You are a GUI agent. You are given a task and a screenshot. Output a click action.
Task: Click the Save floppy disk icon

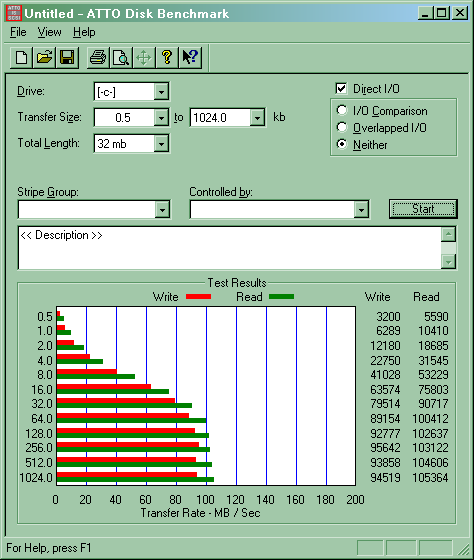(x=67, y=58)
